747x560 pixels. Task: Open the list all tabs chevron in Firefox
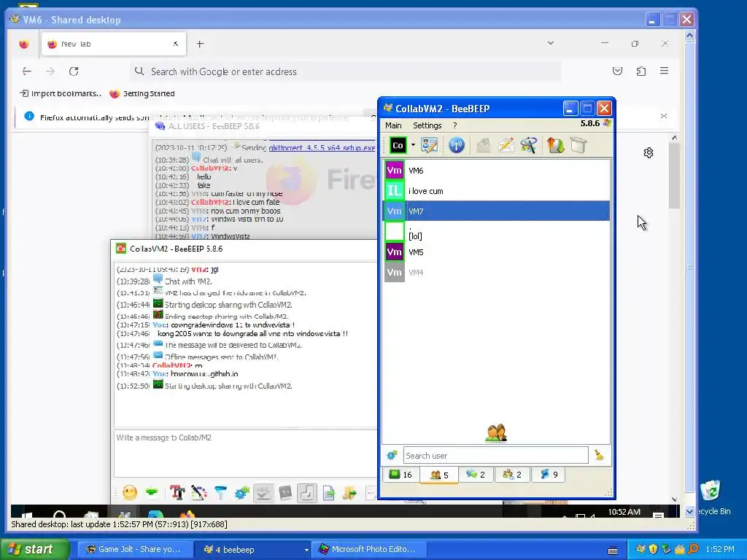coord(551,43)
